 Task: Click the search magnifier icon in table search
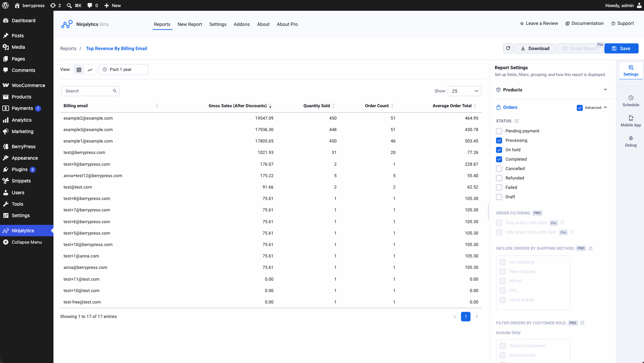tap(115, 91)
